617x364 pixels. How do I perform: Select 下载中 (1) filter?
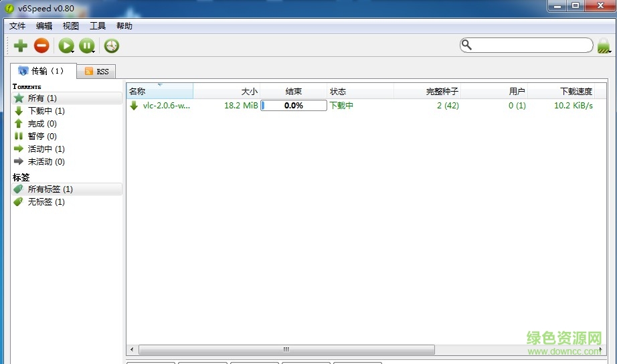67,111
